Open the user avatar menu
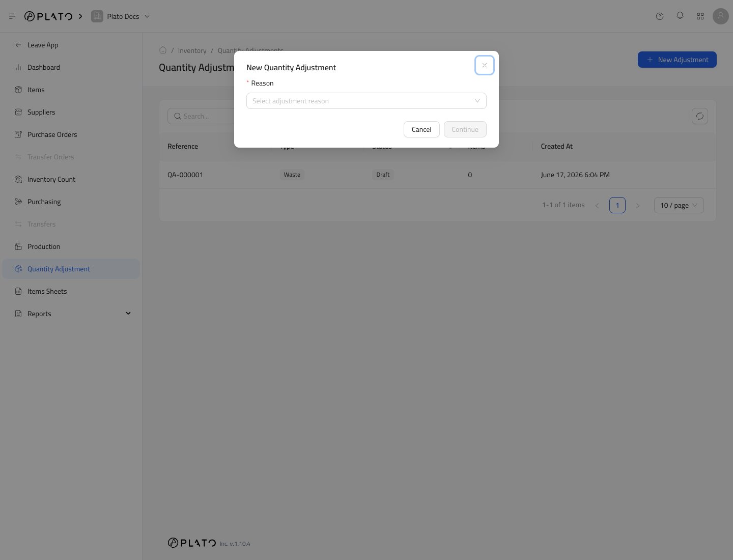The width and height of the screenshot is (733, 560). 721,16
